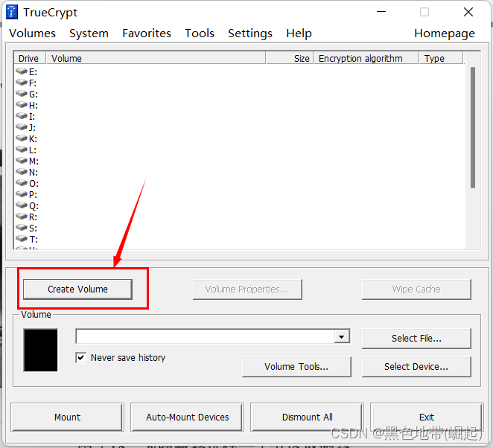Image resolution: width=493 pixels, height=448 pixels.
Task: Click Auto-Mount Devices
Action: [188, 417]
